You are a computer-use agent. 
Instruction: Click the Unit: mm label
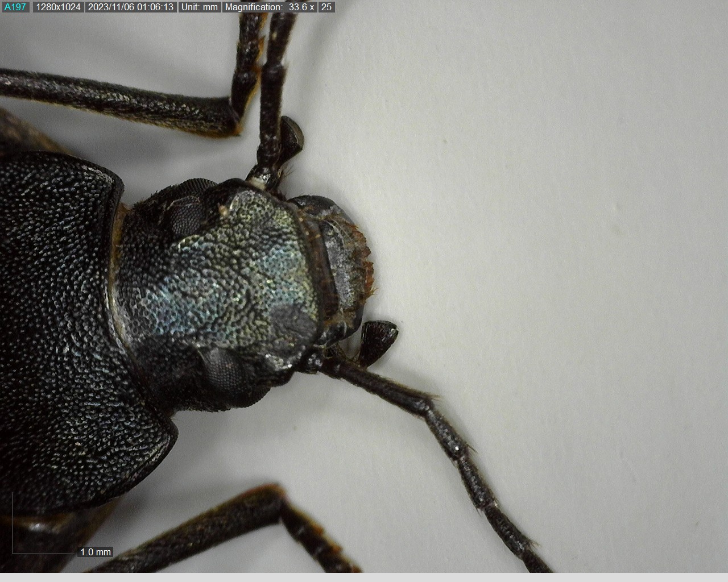click(199, 7)
